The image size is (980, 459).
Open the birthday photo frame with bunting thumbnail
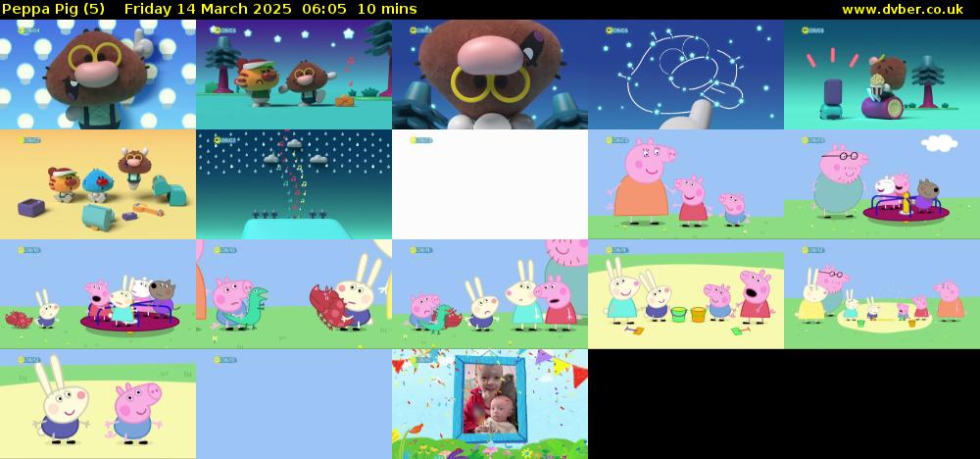click(490, 404)
